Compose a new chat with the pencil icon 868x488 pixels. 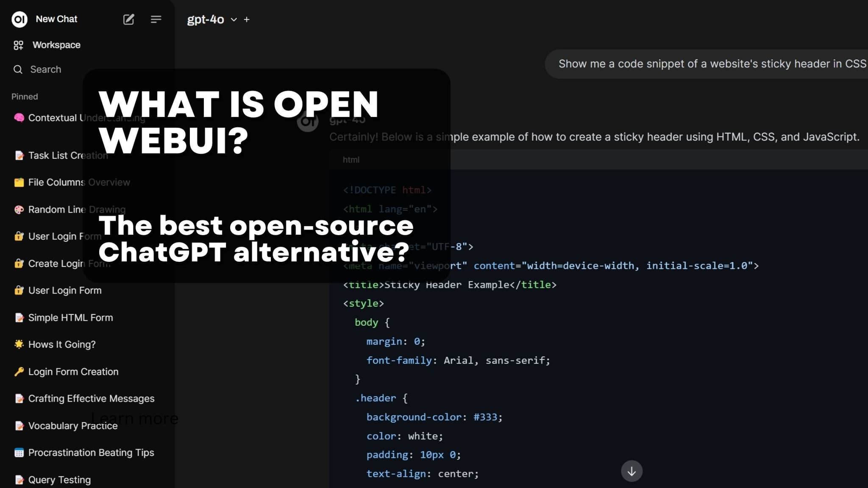128,19
